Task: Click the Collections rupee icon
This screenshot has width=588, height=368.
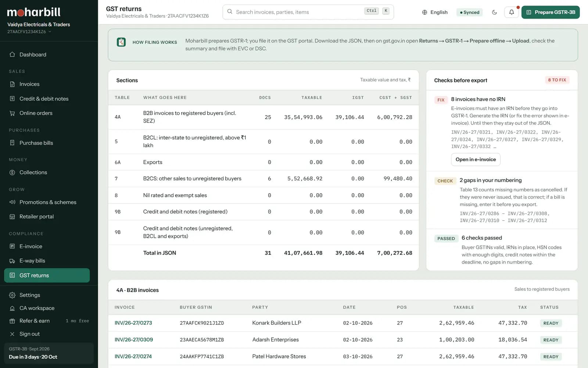Action: [x=12, y=172]
